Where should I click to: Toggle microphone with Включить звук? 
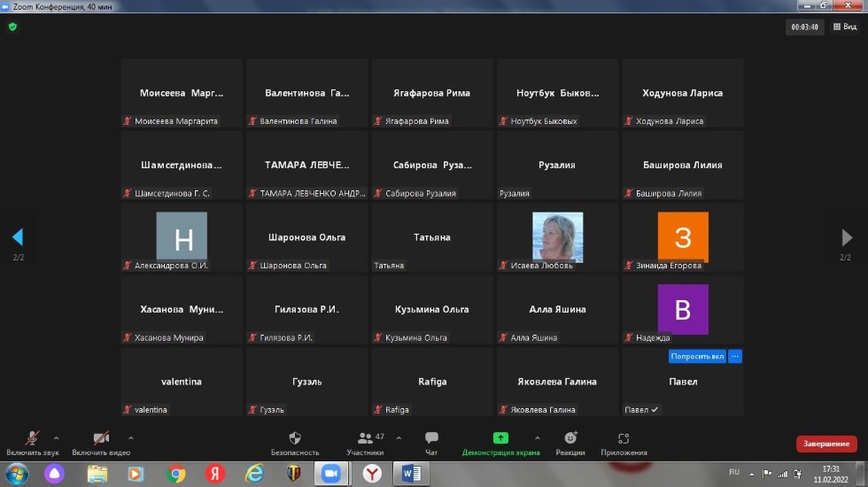tap(32, 438)
